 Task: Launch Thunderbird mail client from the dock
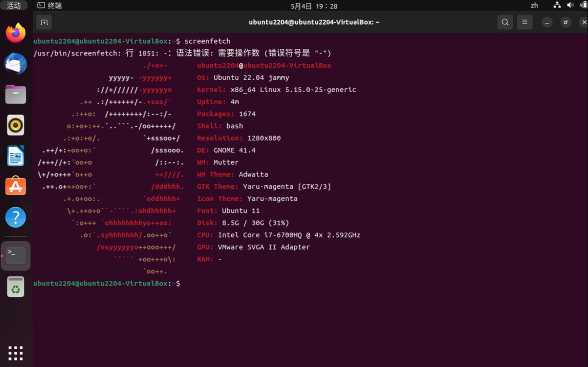pos(15,63)
